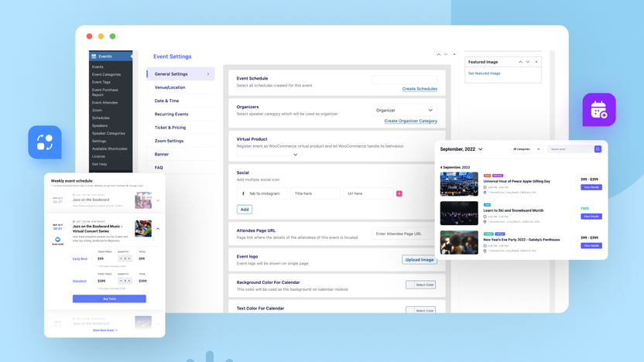Screen dimensions: 644x362
Task: Click the blue shapes sync icon
Action: point(45,142)
